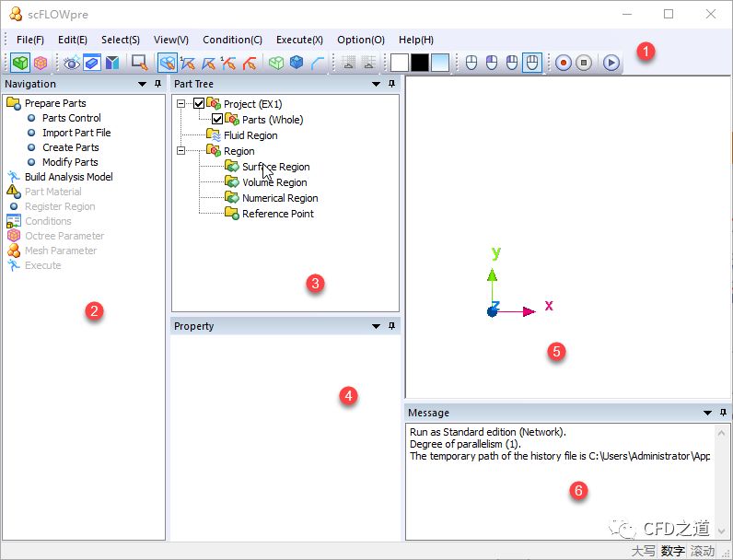Image resolution: width=733 pixels, height=560 pixels.
Task: Select the black background color swatch
Action: point(420,63)
